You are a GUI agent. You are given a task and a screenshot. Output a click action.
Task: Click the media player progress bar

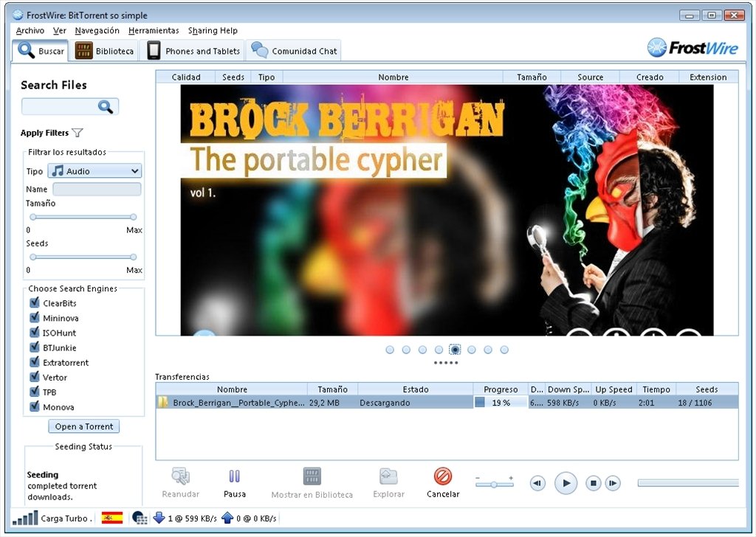point(688,482)
